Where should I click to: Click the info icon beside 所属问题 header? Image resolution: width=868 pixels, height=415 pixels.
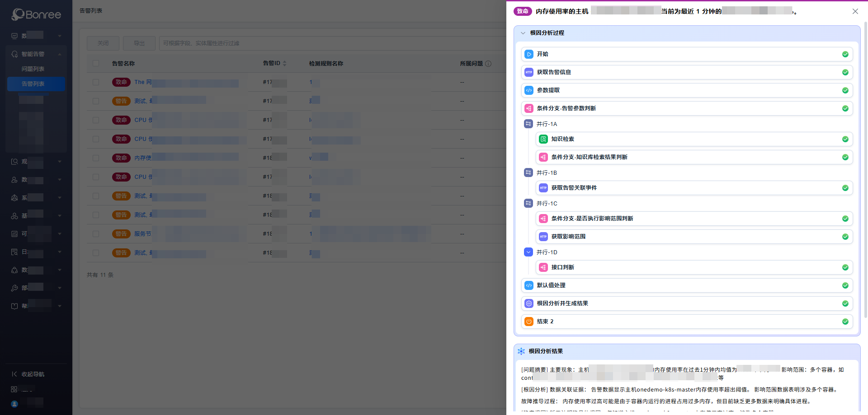click(488, 64)
